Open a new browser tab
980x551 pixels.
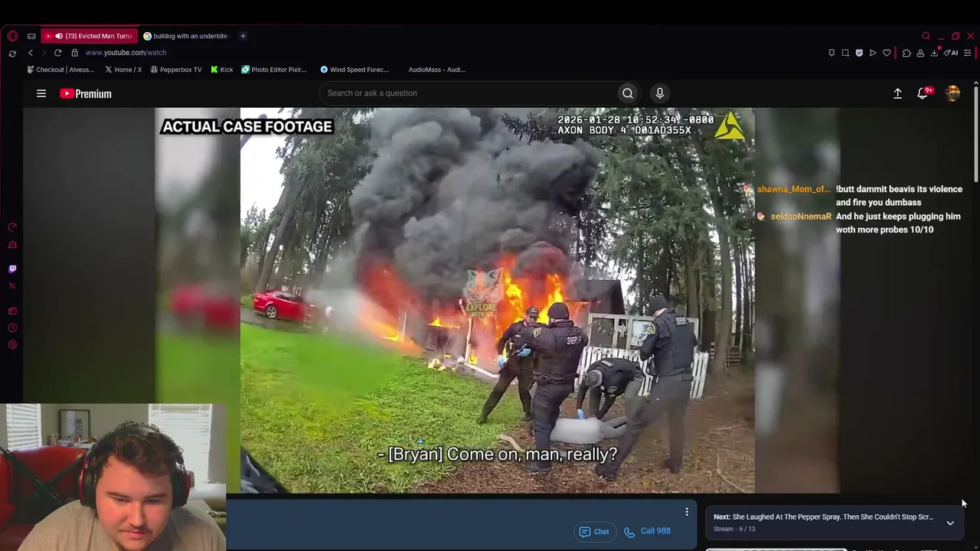click(243, 36)
